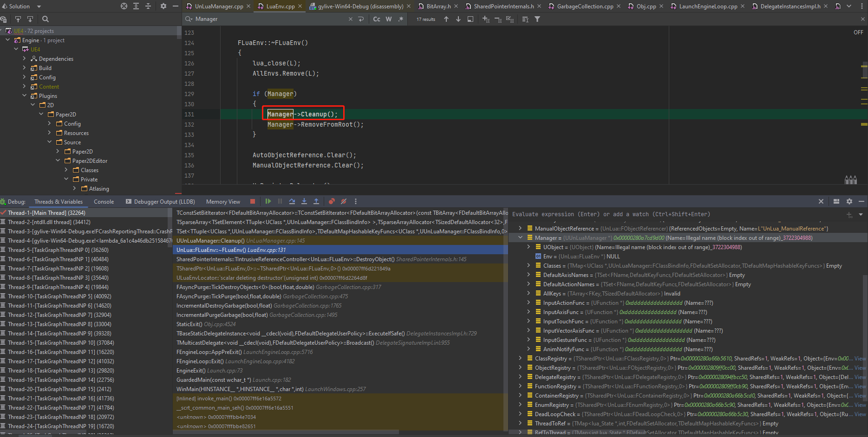The height and width of the screenshot is (437, 868).
Task: Open debugger settings gear icon
Action: 849,201
